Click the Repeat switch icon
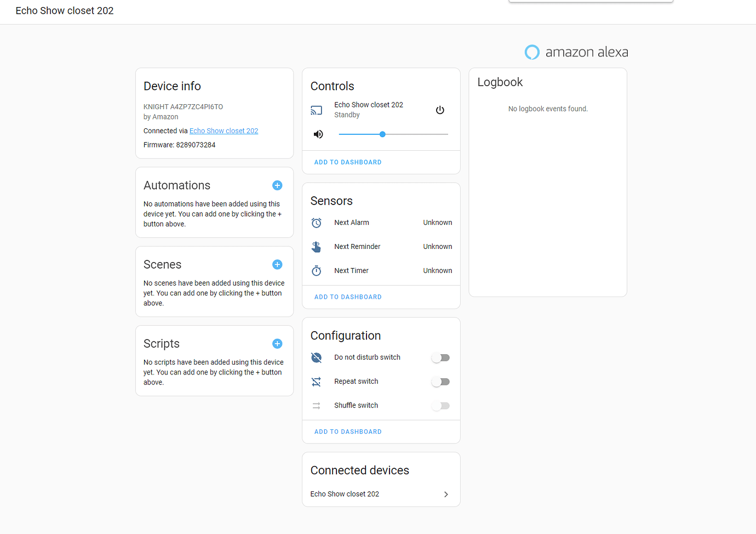This screenshot has height=534, width=756. [x=317, y=382]
